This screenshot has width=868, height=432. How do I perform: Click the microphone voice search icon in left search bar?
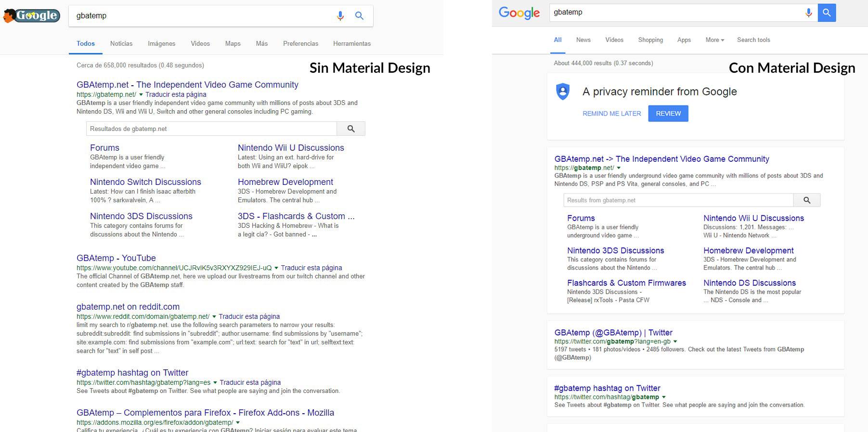click(x=340, y=16)
